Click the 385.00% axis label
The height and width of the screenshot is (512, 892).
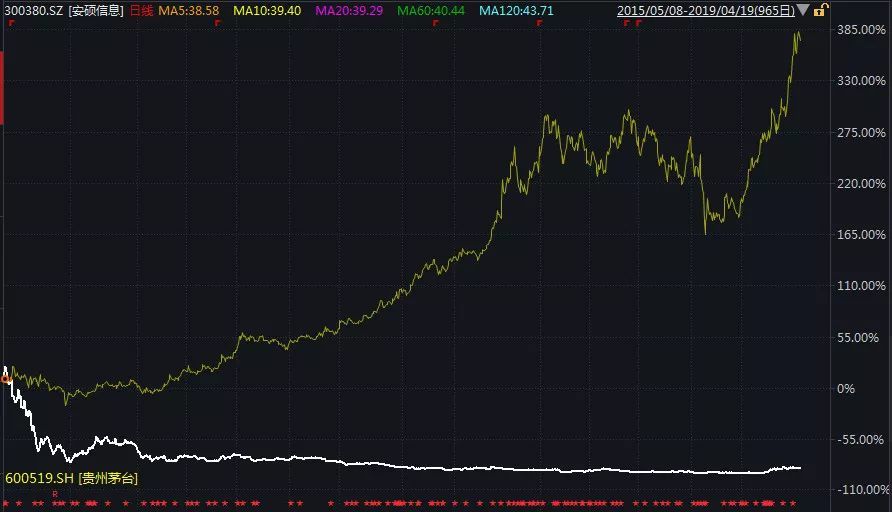pos(861,30)
